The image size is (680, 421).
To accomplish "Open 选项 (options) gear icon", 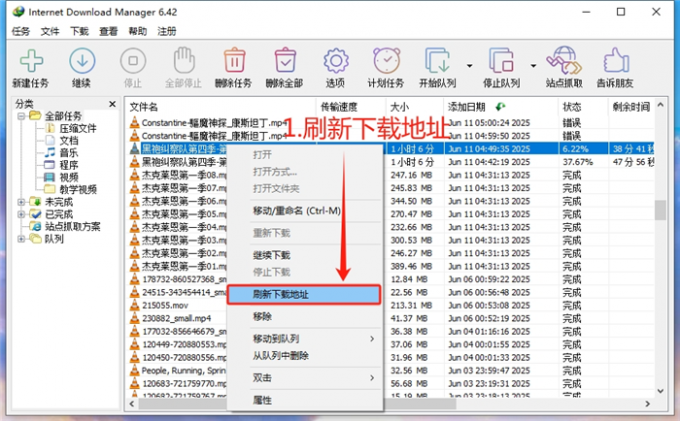I will [336, 61].
